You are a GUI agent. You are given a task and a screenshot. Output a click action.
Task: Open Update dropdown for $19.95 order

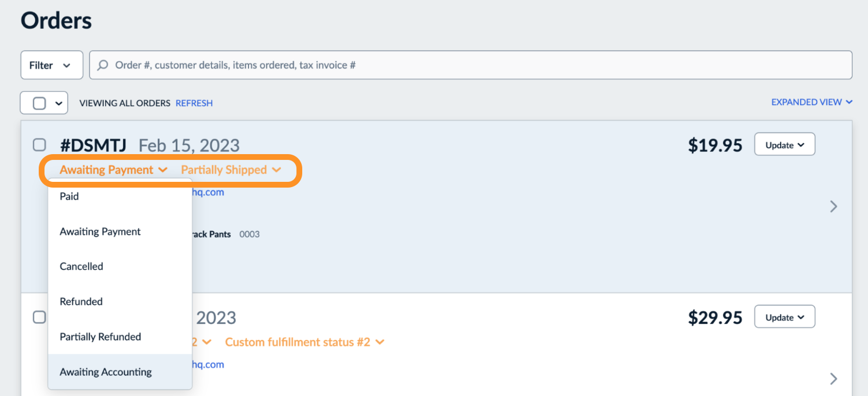[x=785, y=145]
